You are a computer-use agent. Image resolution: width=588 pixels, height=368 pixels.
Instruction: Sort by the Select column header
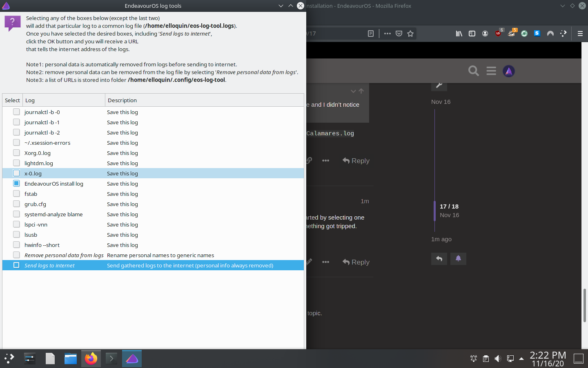point(12,100)
